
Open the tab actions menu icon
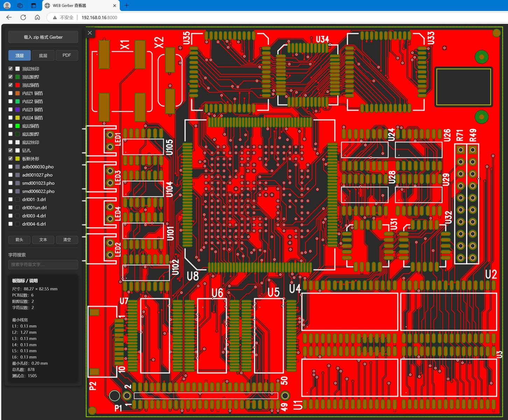33,5
